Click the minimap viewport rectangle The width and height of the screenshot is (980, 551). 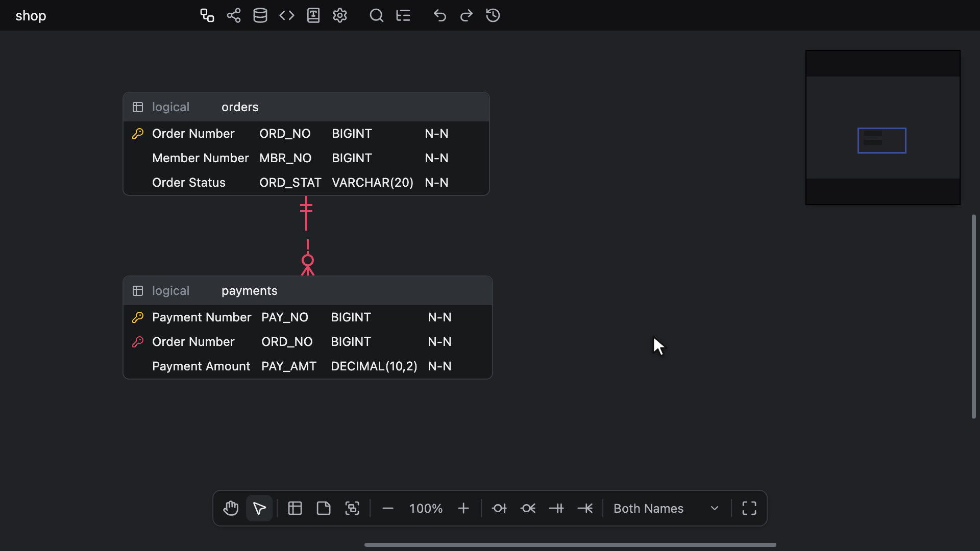[x=882, y=140]
